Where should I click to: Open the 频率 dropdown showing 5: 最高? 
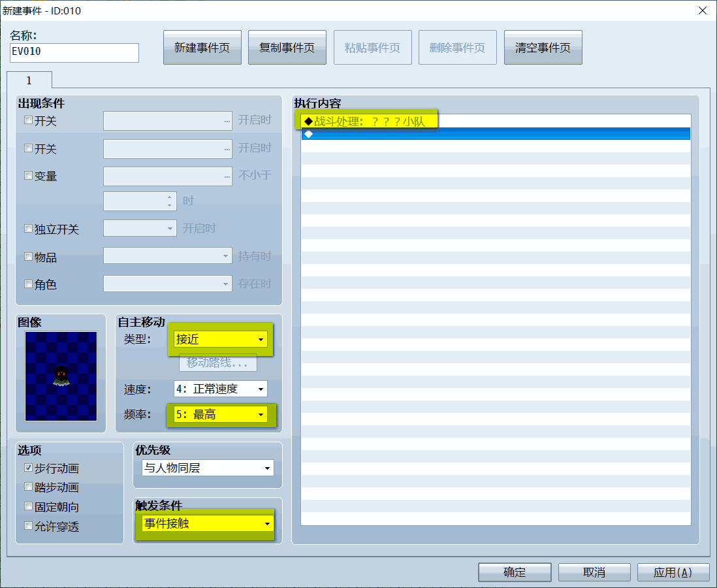(x=221, y=415)
